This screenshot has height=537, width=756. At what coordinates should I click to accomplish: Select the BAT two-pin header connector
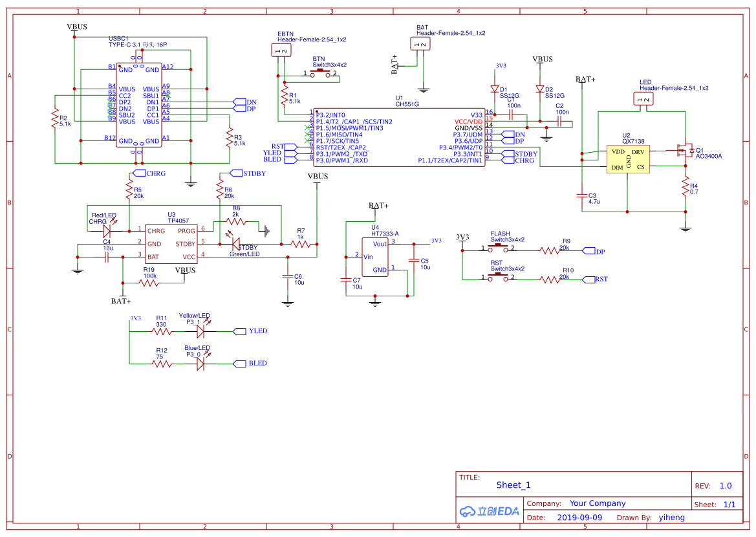(x=420, y=44)
